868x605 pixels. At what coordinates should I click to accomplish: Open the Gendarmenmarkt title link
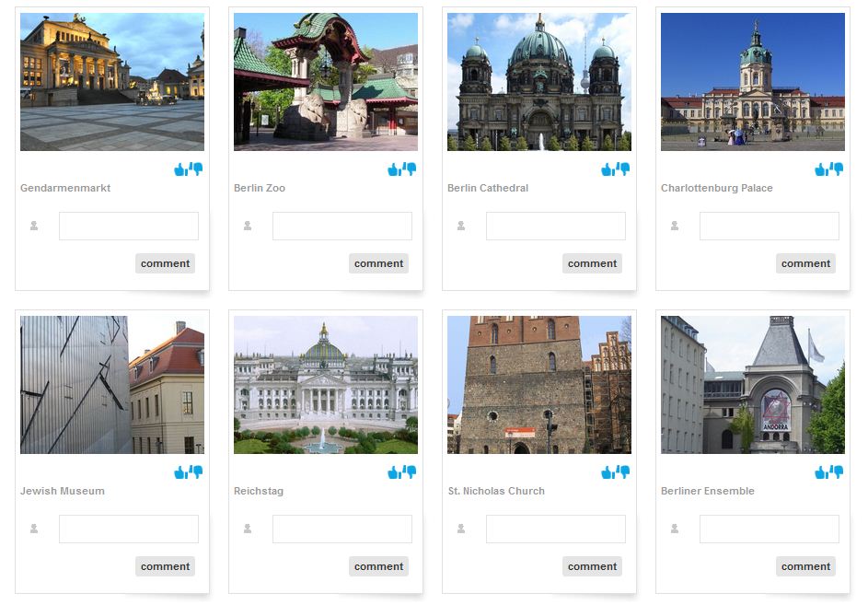tap(65, 188)
